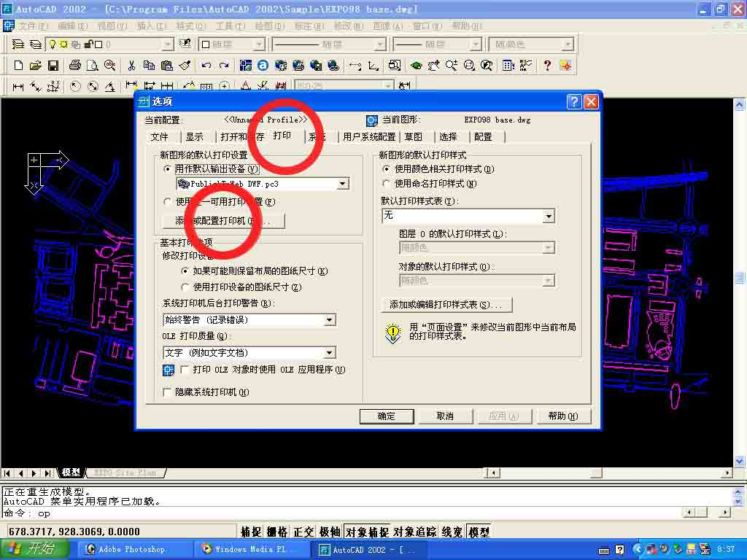Select 如果可能则保留布局的图纸尺寸 radio option
The width and height of the screenshot is (747, 560).
click(185, 271)
